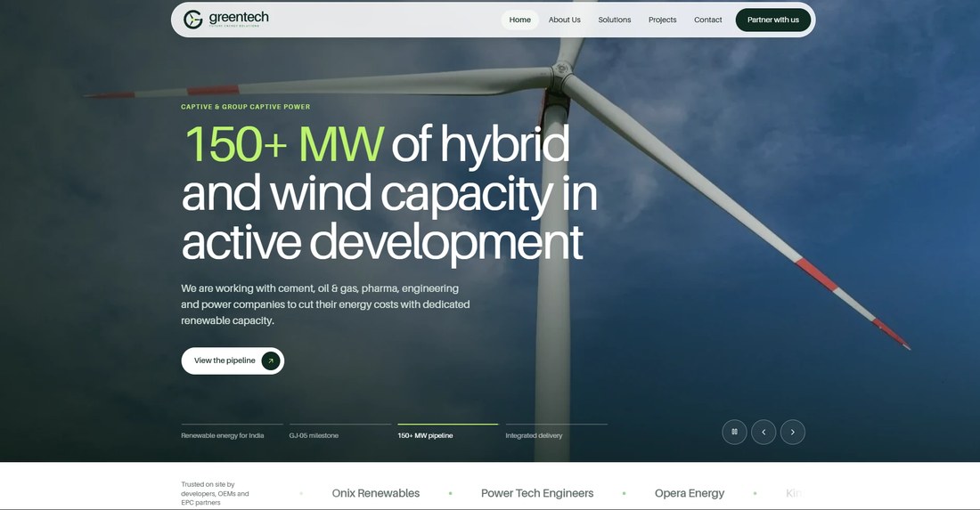The width and height of the screenshot is (980, 510).
Task: Click the arrow icon in View the pipeline
Action: pos(271,360)
